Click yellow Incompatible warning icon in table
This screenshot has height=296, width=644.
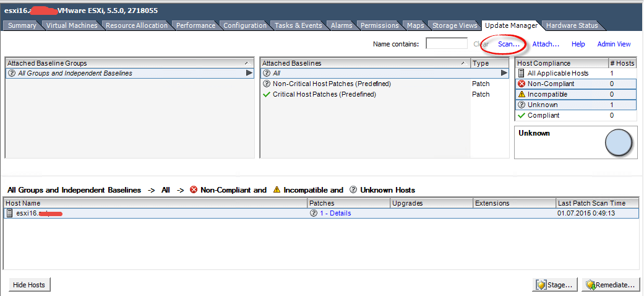522,95
